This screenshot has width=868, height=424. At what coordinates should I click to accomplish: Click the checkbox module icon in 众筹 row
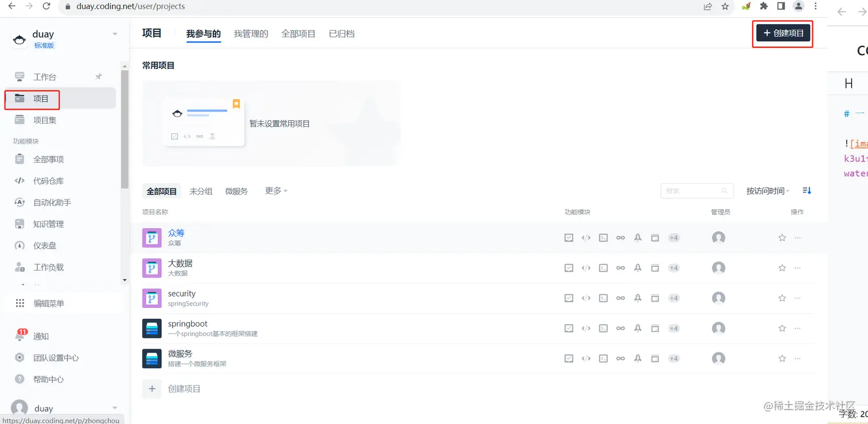(569, 237)
